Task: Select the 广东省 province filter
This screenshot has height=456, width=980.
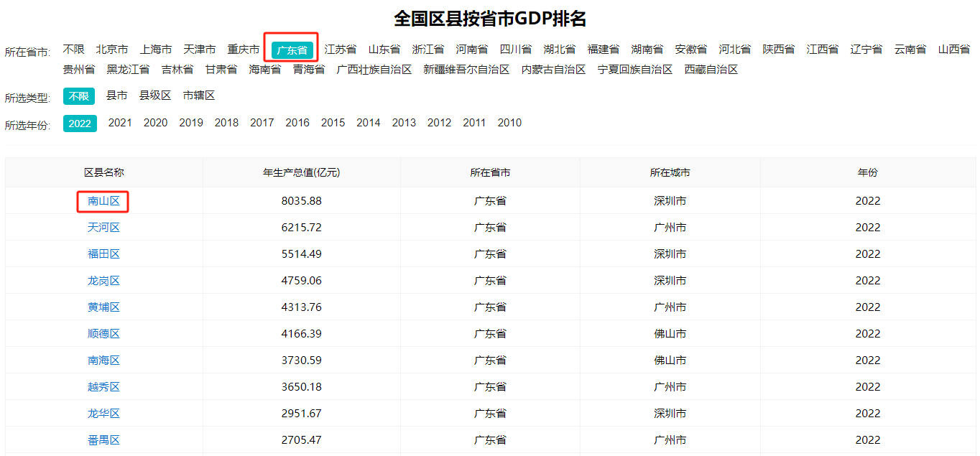Action: coord(292,50)
